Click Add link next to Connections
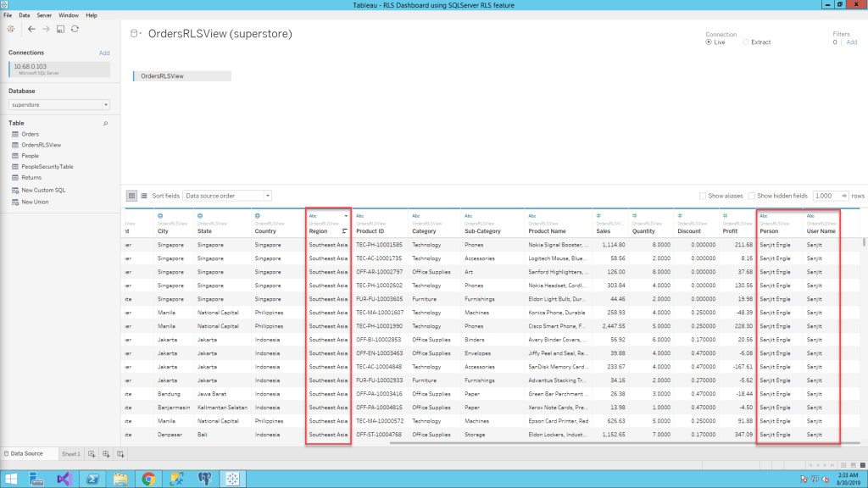 tap(104, 53)
